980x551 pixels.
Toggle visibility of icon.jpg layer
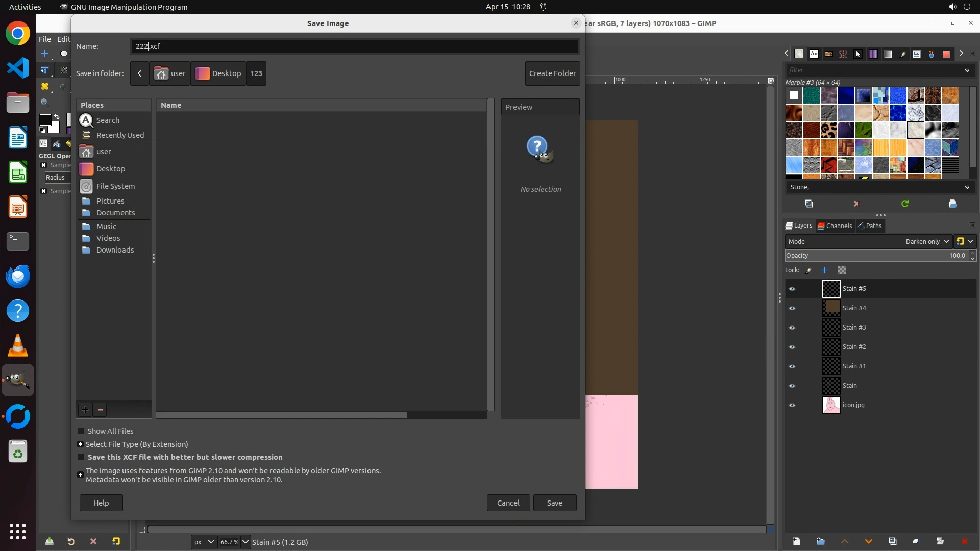(792, 405)
